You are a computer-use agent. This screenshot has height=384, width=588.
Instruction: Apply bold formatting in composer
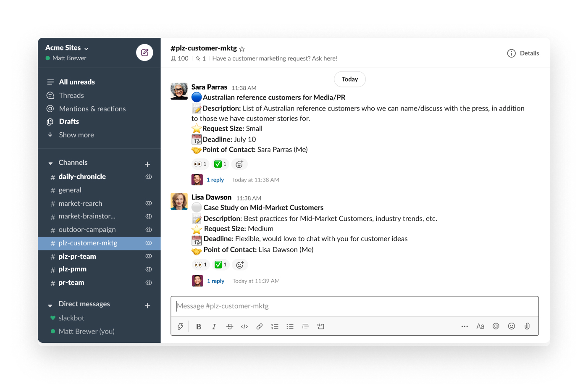click(199, 326)
